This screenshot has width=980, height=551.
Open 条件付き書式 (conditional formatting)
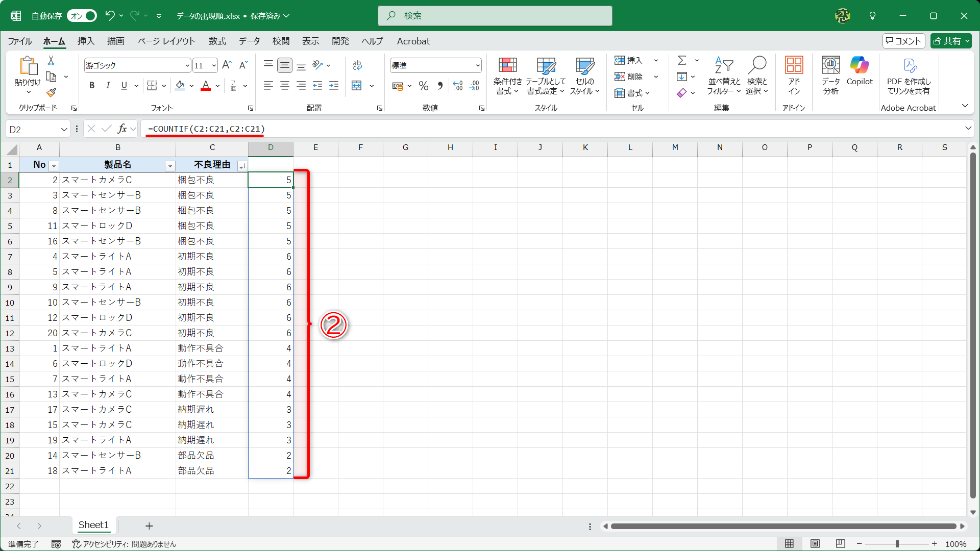[507, 76]
